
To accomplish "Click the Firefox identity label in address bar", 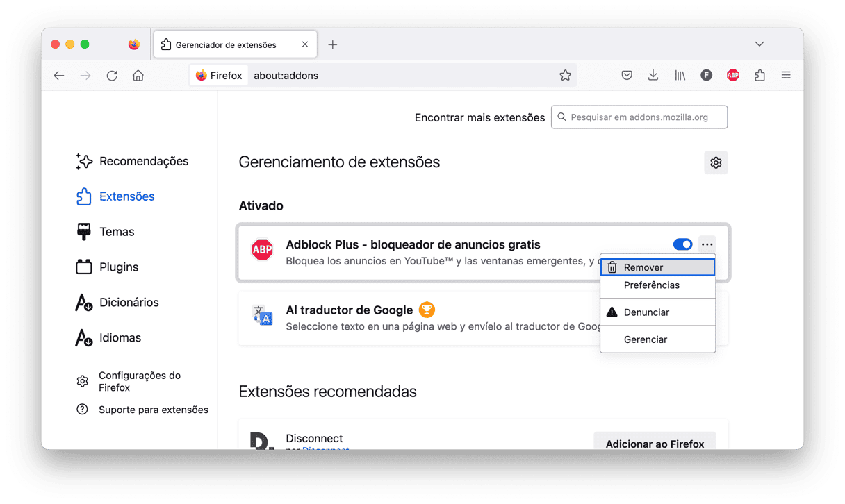I will pos(219,76).
